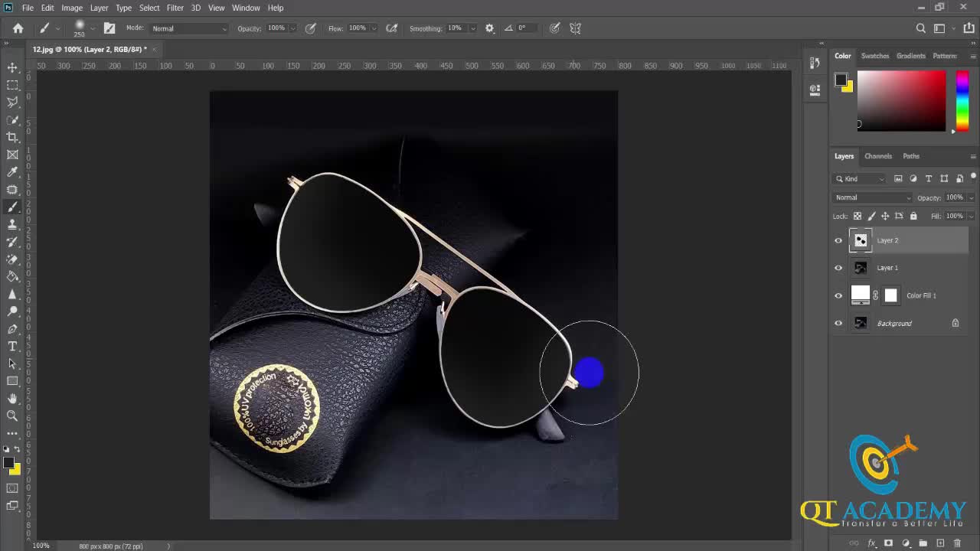Screen dimensions: 980x551
Task: Open the Select menu
Action: pos(149,8)
